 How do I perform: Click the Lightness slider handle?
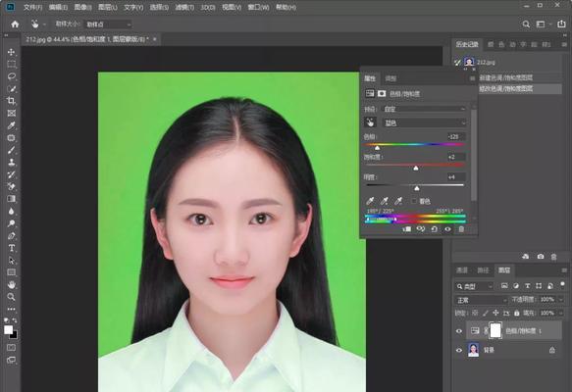417,188
